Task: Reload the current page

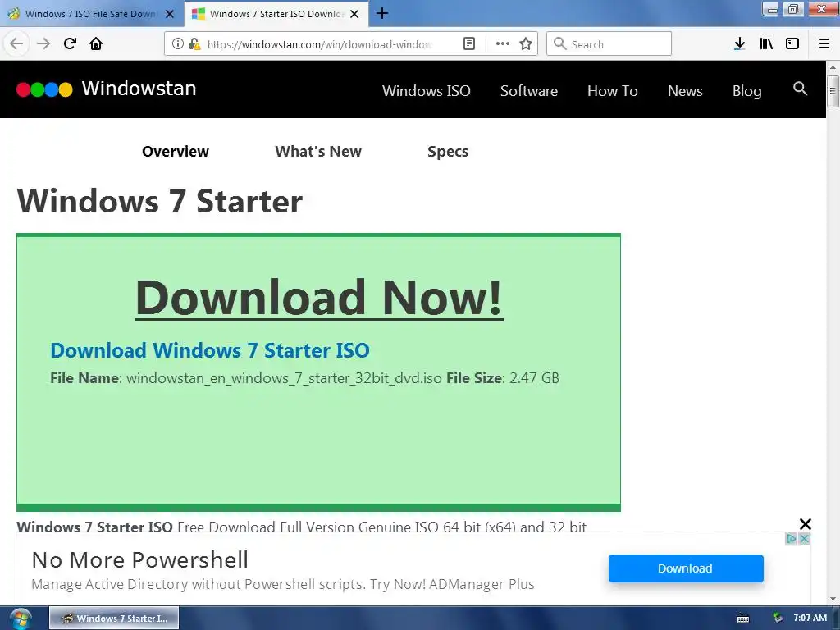Action: coord(70,43)
